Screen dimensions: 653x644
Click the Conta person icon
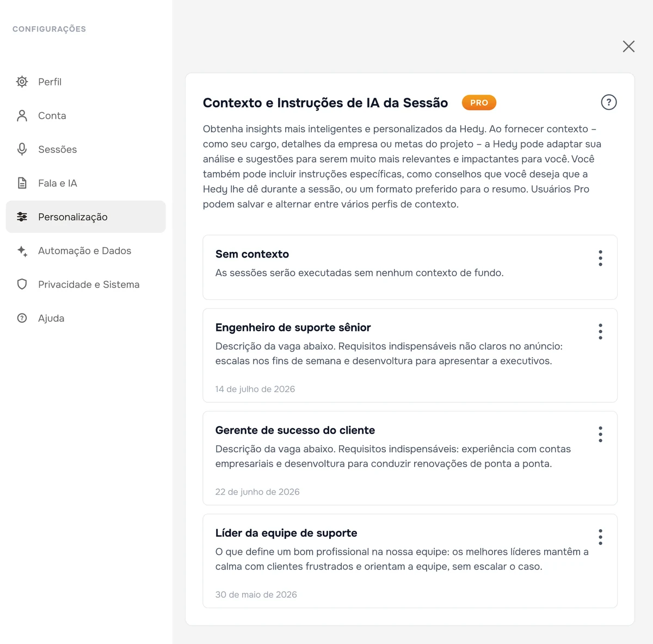pos(22,115)
